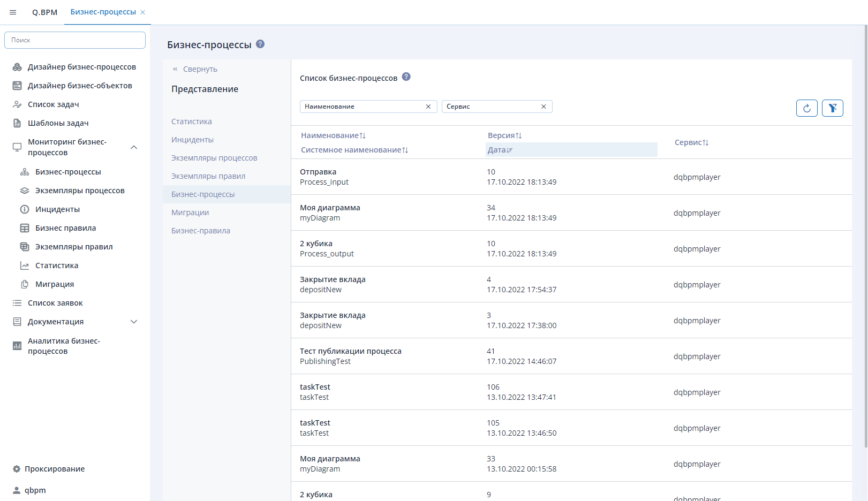Open Дизайнер бизнес-процессов icon in sidebar

(17, 67)
